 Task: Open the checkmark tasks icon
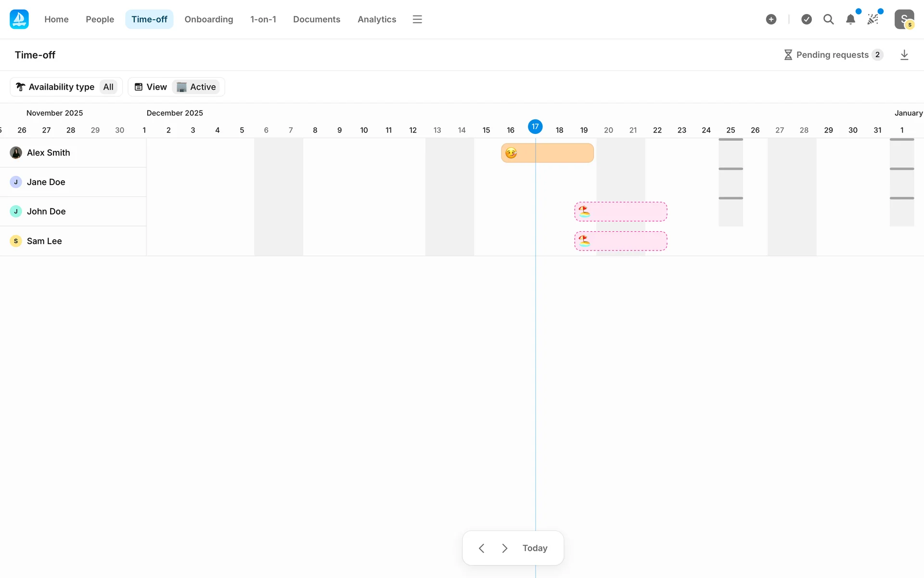tap(807, 19)
